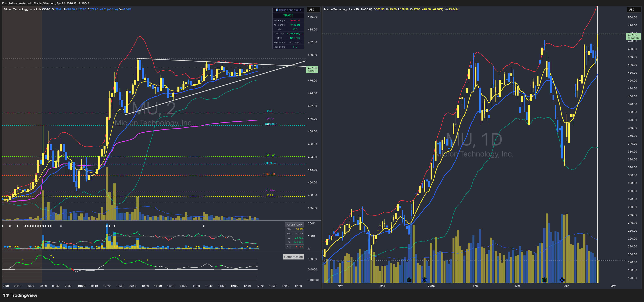644x302 pixels.
Task: Click the VWAP line label
Action: click(270, 119)
